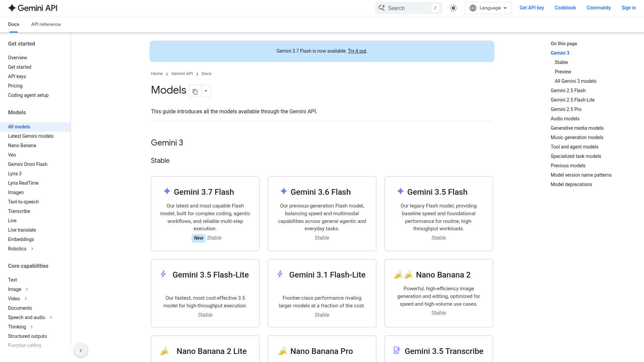Click the Gemini 3.5 Transcribe document icon
Screen dimensions: 644x362
[397, 350]
